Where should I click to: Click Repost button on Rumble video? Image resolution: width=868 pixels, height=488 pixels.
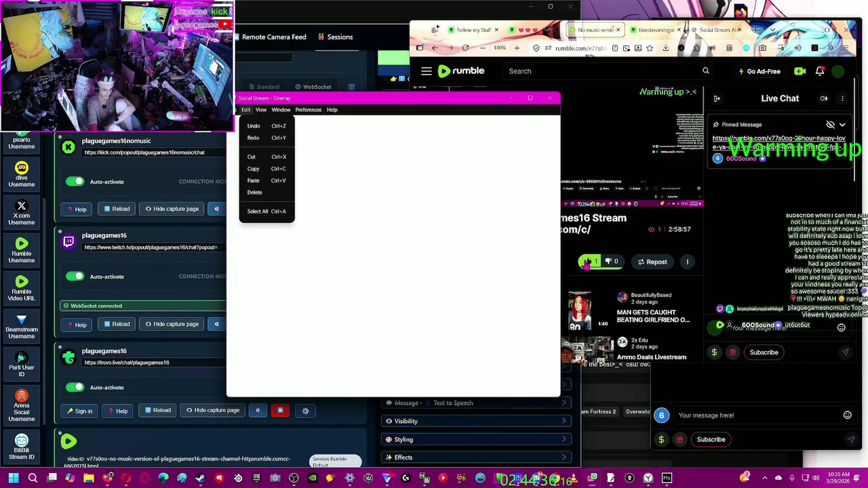click(x=652, y=262)
